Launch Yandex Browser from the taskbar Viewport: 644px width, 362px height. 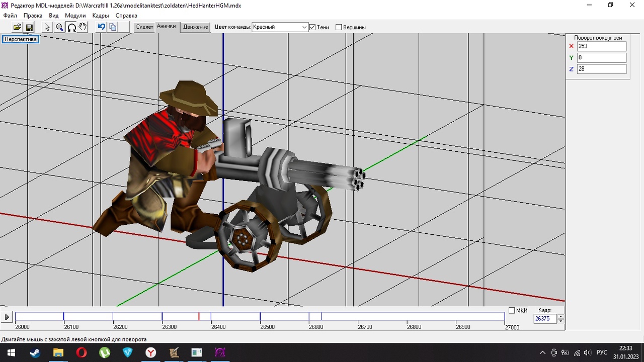point(150,352)
